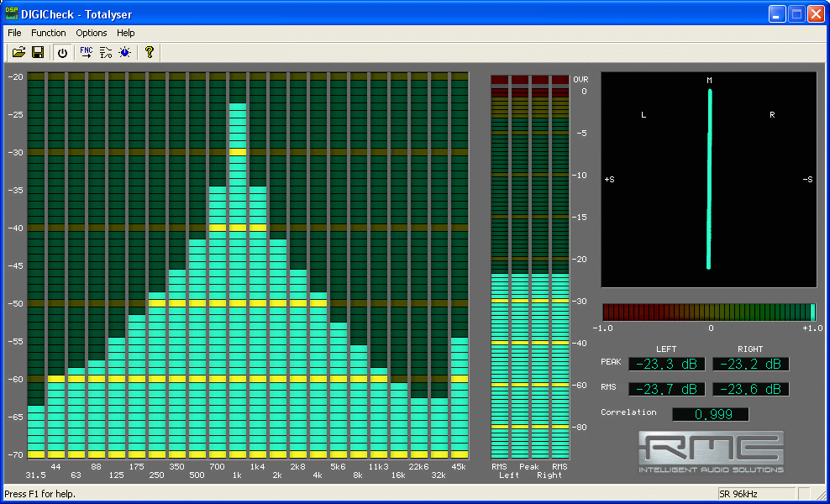Click the 700 frequency label
This screenshot has width=830, height=504.
click(x=217, y=467)
